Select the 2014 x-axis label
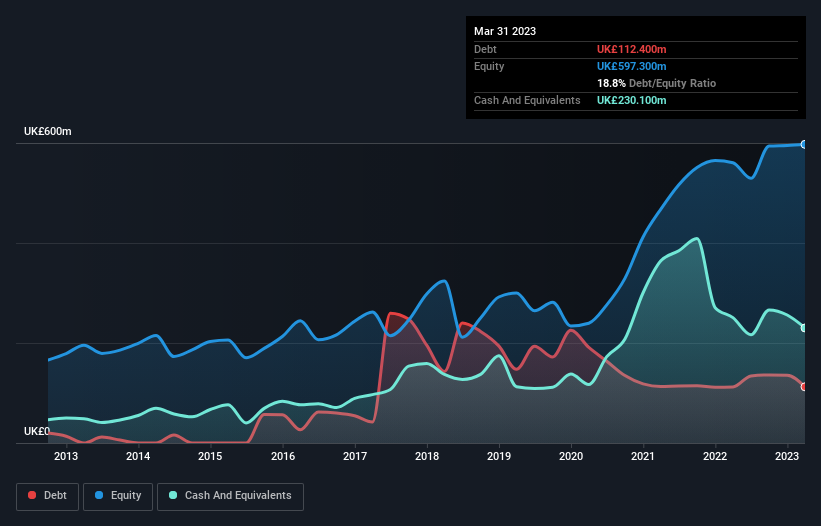This screenshot has height=526, width=821. click(x=138, y=456)
